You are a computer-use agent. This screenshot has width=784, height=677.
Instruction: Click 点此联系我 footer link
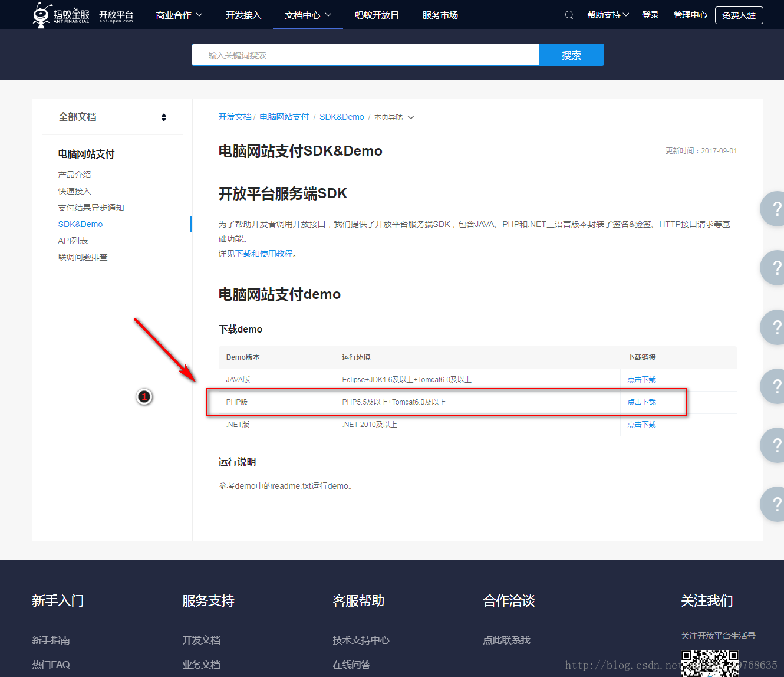click(x=507, y=640)
